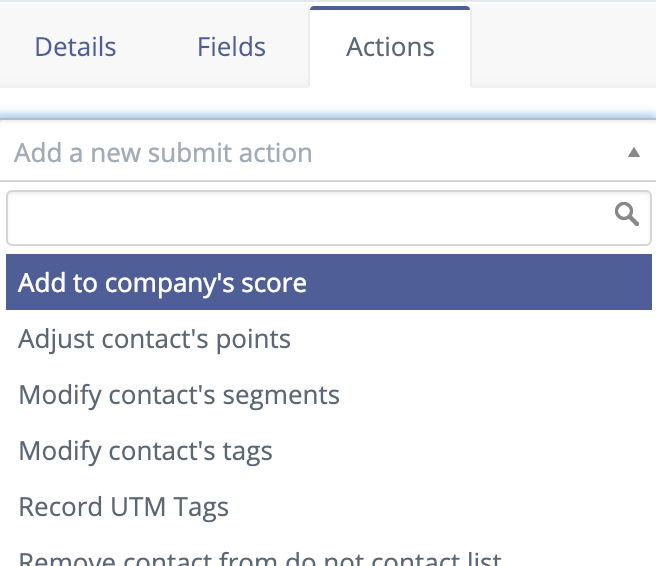Focus the submit action search field
Image resolution: width=656 pixels, height=566 pixels.
click(x=329, y=218)
